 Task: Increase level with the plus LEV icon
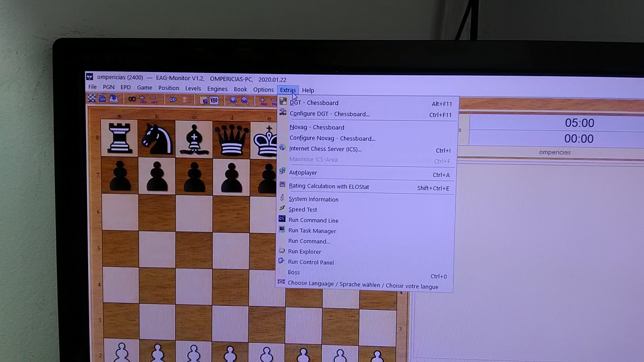pos(142,99)
